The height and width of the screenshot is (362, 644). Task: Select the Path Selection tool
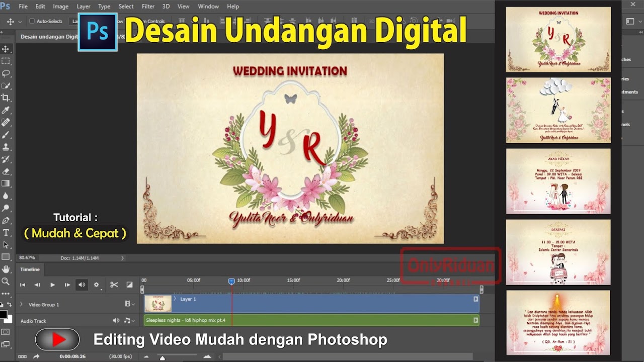coord(6,245)
